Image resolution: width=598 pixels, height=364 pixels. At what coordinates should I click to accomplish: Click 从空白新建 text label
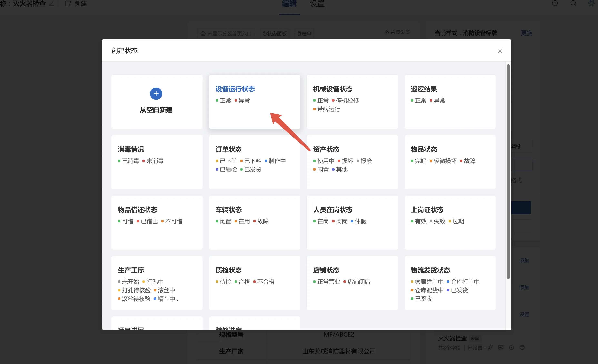coord(156,110)
